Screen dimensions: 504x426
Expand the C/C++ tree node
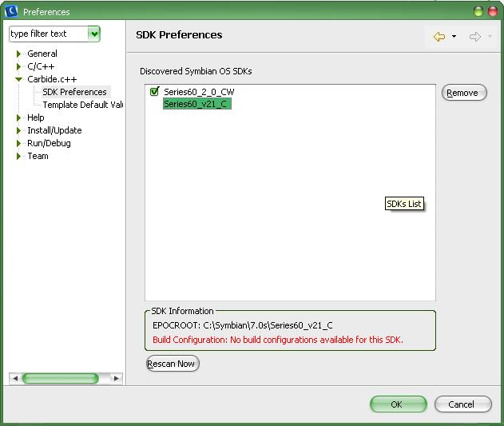pos(18,66)
